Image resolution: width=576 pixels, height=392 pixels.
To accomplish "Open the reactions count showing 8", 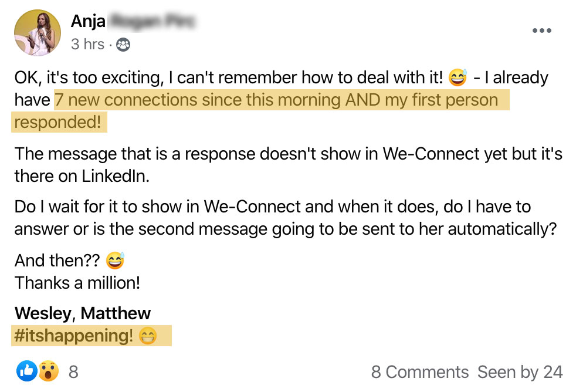I will click(x=73, y=371).
